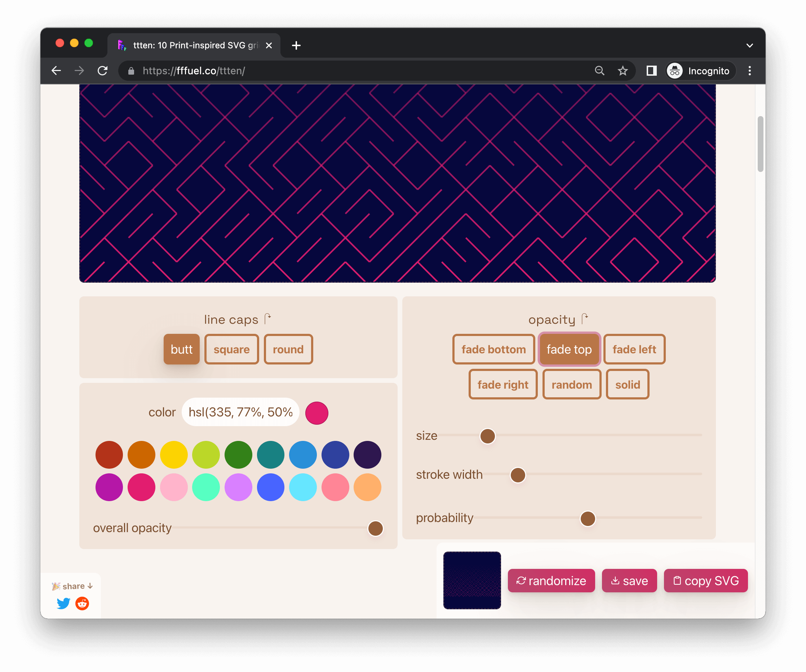Image resolution: width=806 pixels, height=672 pixels.
Task: Pick the yellow color swatch
Action: tap(173, 455)
